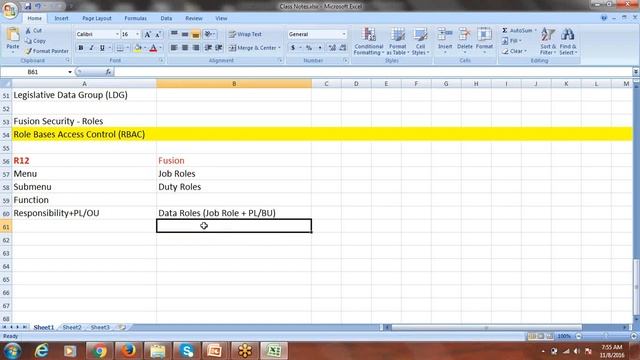Click inside the formula bar
Image resolution: width=640 pixels, height=360 pixels.
[373, 72]
